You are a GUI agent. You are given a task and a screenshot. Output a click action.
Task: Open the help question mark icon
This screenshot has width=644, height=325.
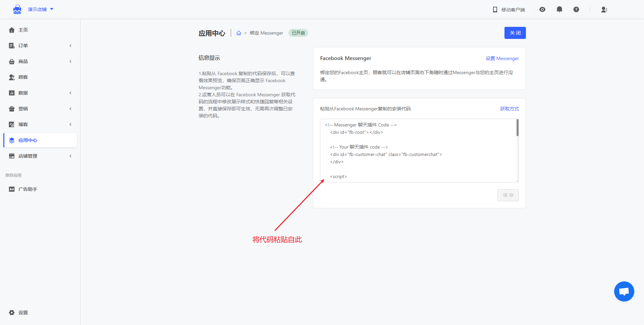576,9
